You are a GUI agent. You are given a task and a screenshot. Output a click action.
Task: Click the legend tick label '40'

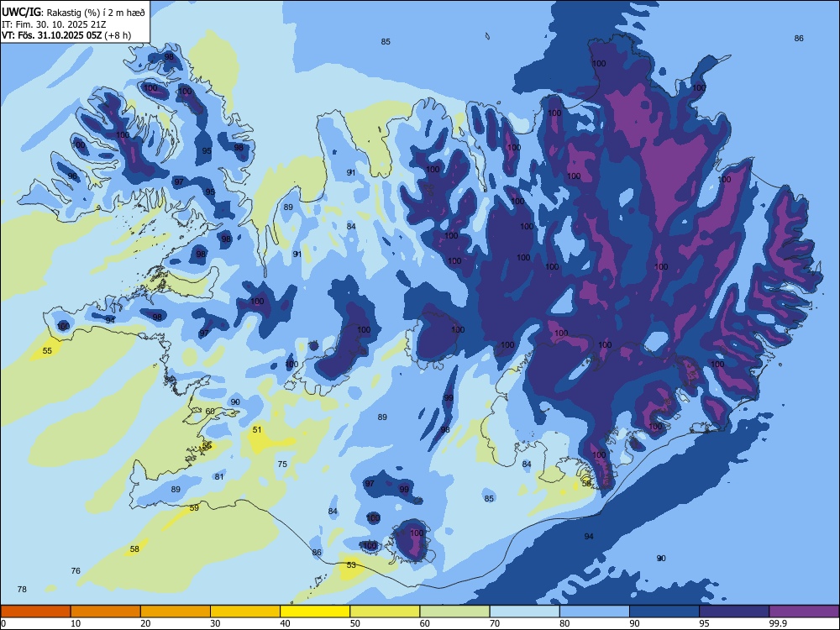(285, 623)
